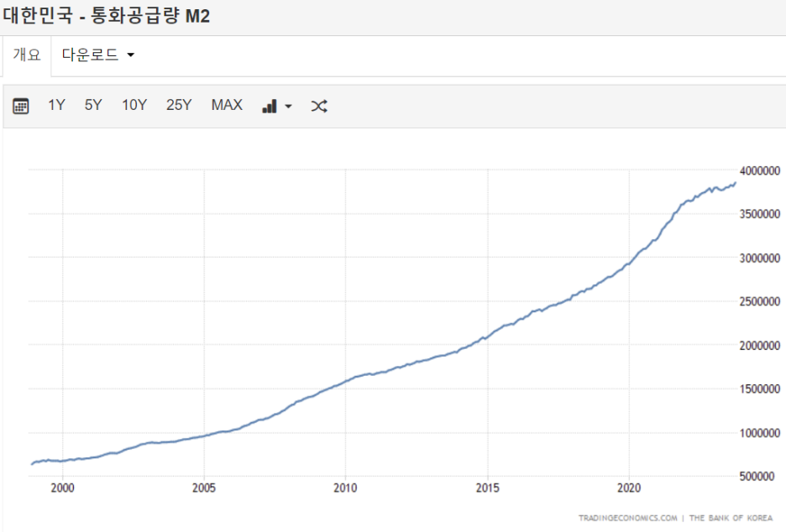Image resolution: width=786 pixels, height=532 pixels.
Task: Show the MAX time range
Action: [x=227, y=105]
